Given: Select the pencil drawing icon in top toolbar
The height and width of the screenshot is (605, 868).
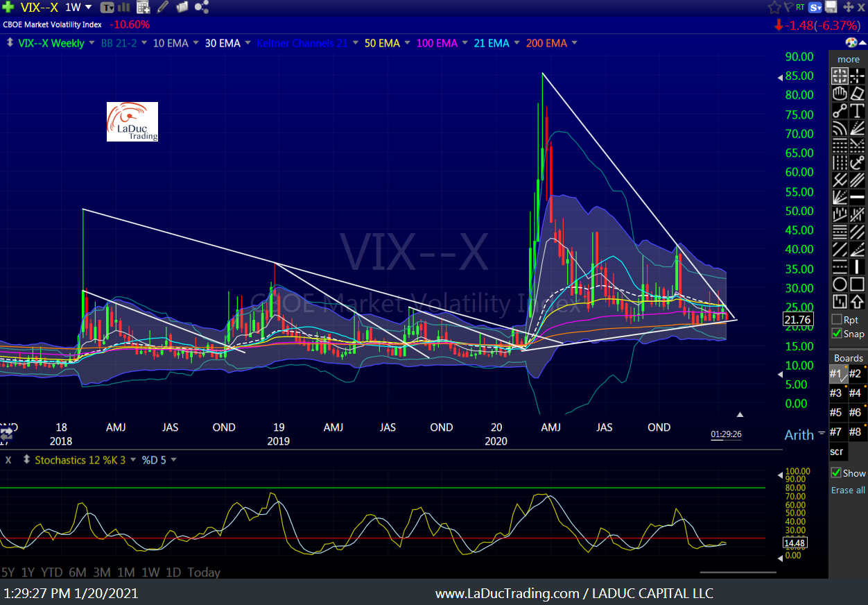Looking at the screenshot, I should point(163,8).
